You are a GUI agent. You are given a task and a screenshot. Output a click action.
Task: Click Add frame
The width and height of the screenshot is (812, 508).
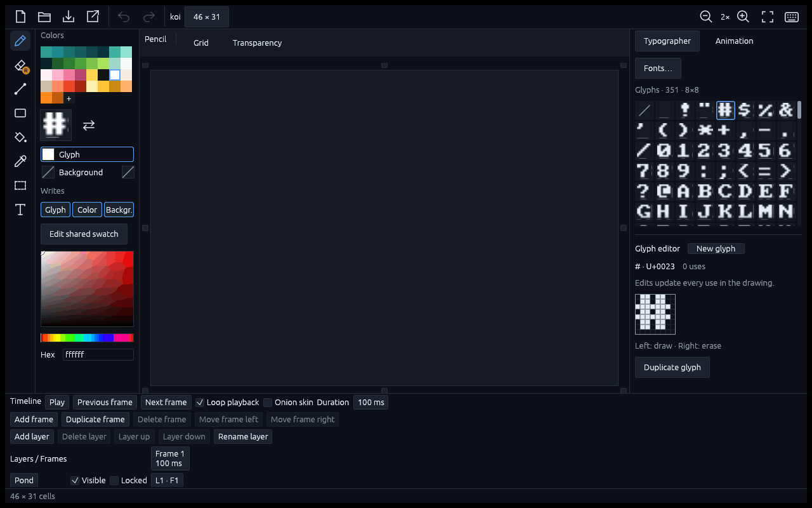point(34,419)
